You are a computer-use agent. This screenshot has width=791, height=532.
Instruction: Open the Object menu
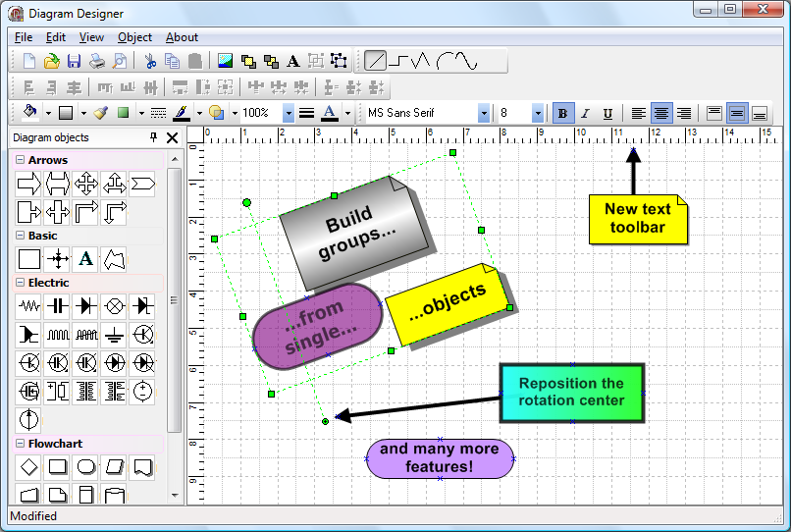pos(134,37)
